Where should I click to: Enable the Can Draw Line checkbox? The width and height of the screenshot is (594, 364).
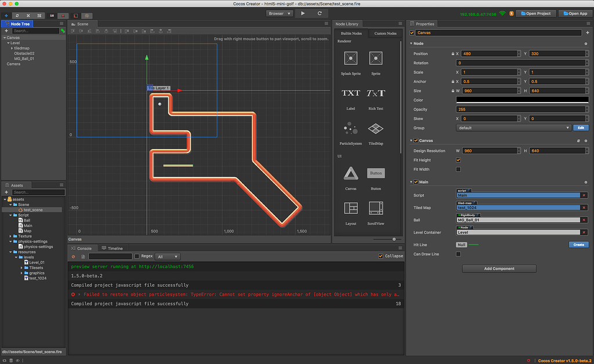(458, 254)
